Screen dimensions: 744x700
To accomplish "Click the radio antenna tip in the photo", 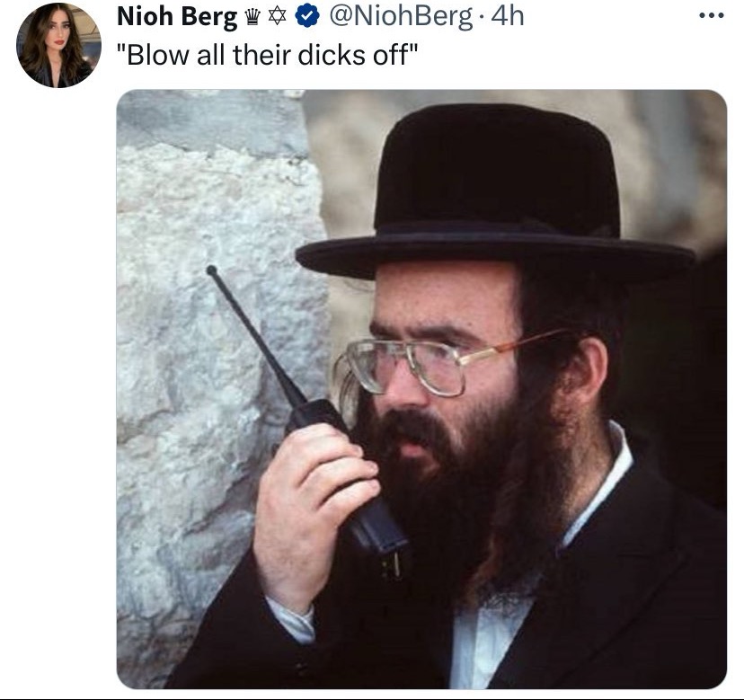I will pos(212,270).
